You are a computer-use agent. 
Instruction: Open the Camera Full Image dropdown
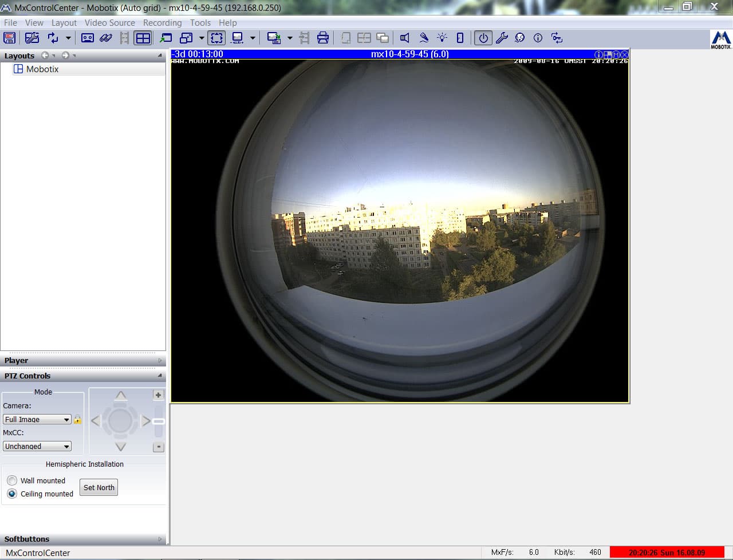(x=37, y=419)
